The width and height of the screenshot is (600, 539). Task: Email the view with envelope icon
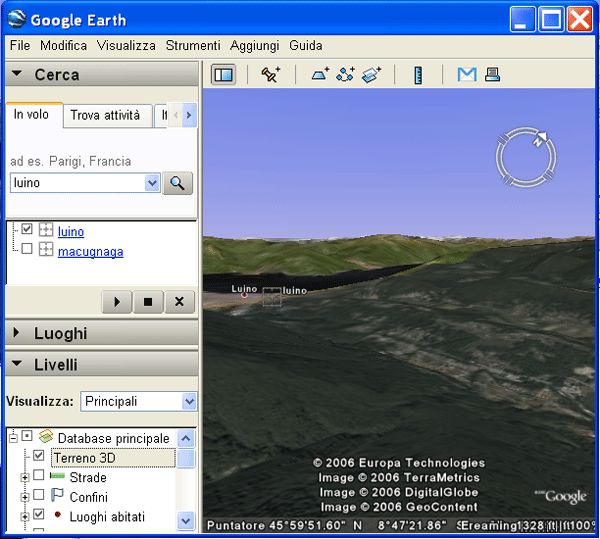[467, 74]
